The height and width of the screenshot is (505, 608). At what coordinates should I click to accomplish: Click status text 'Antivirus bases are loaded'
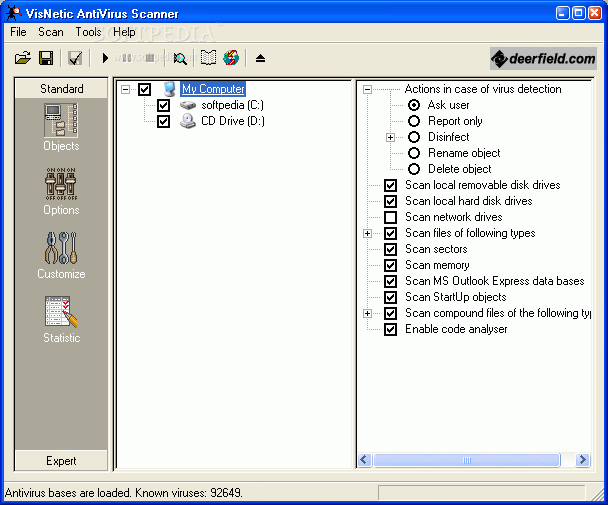[x=68, y=493]
